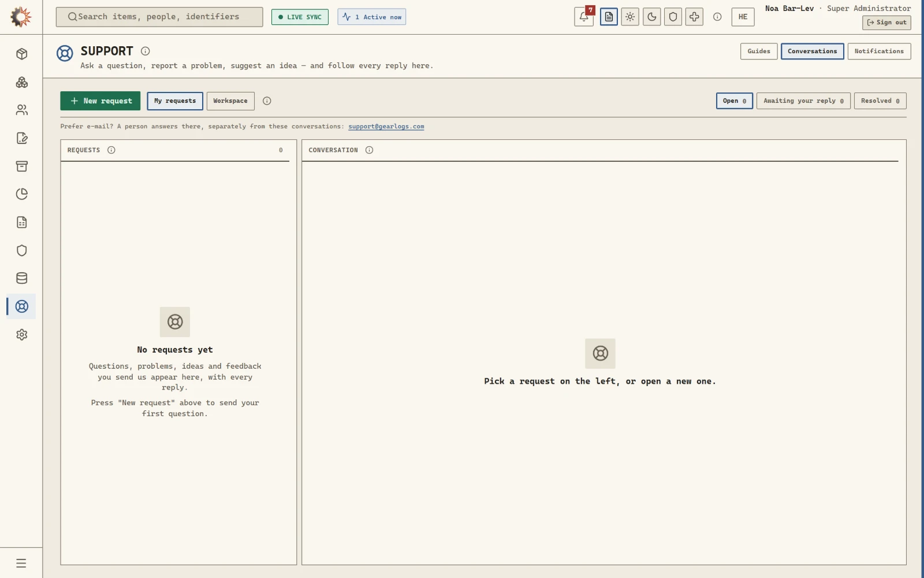Switch to light theme sun icon
Image resolution: width=924 pixels, height=578 pixels.
(x=630, y=17)
